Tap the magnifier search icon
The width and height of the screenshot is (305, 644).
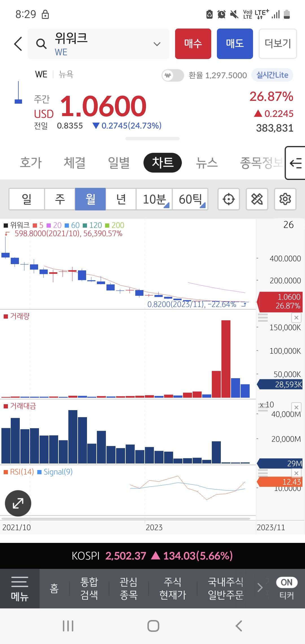[x=41, y=44]
